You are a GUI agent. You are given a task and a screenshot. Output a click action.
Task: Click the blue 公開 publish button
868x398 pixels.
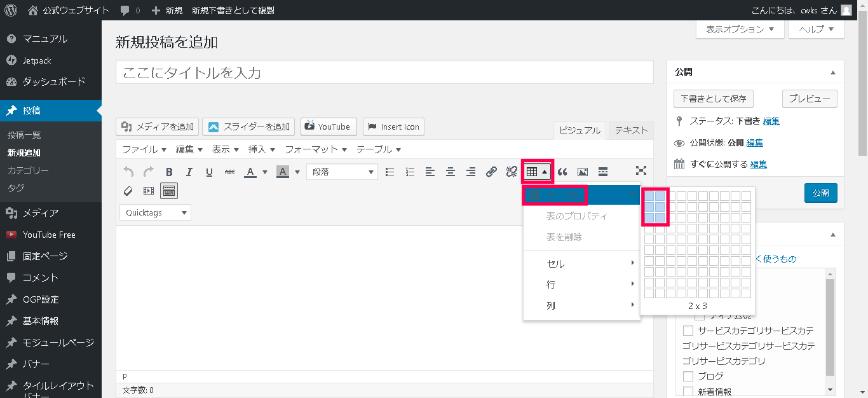tap(820, 193)
